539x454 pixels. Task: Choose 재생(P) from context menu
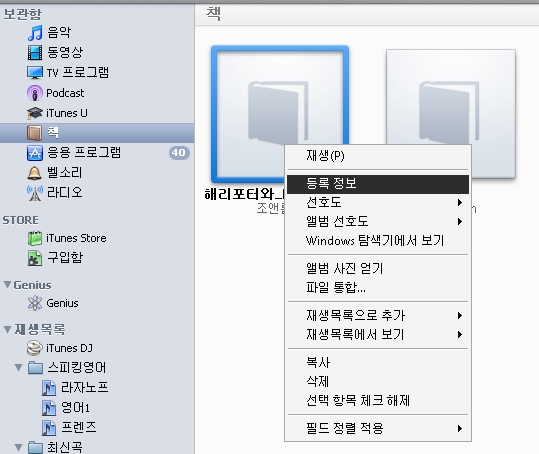tap(378, 156)
